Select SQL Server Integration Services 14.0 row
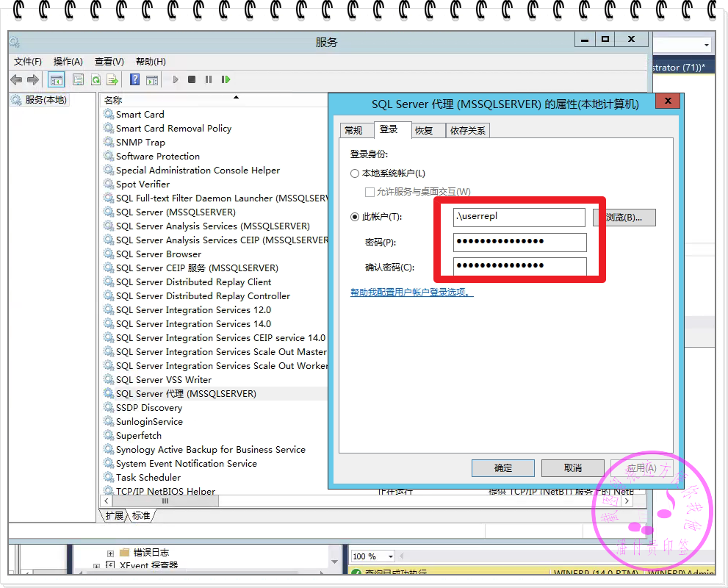This screenshot has height=588, width=728. [x=215, y=323]
